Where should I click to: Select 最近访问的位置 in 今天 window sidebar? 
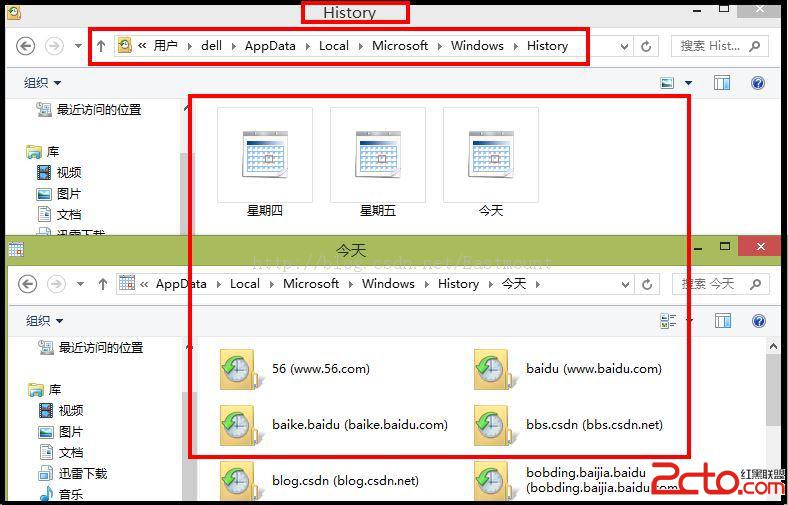(x=91, y=348)
